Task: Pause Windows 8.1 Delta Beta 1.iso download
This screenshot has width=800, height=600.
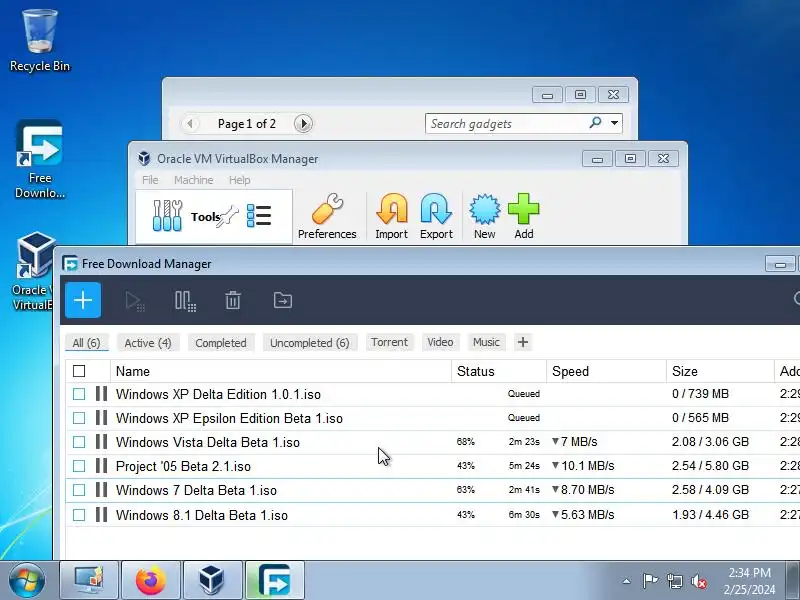Action: coord(102,514)
